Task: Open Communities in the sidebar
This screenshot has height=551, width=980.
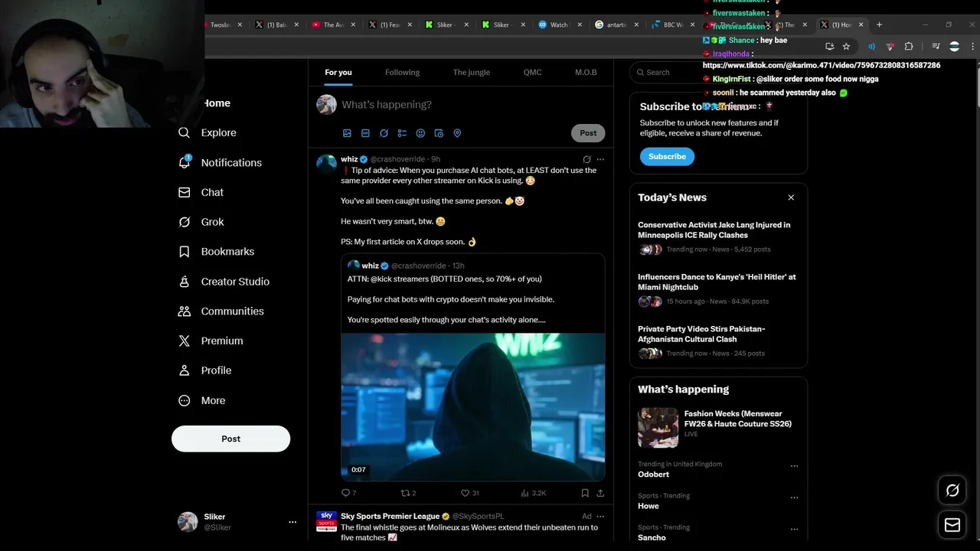Action: 220,311
